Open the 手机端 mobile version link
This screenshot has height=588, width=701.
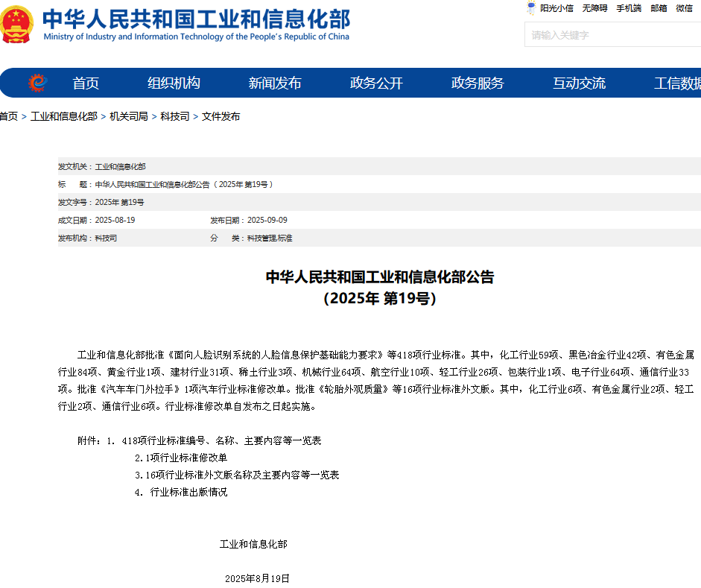click(629, 8)
